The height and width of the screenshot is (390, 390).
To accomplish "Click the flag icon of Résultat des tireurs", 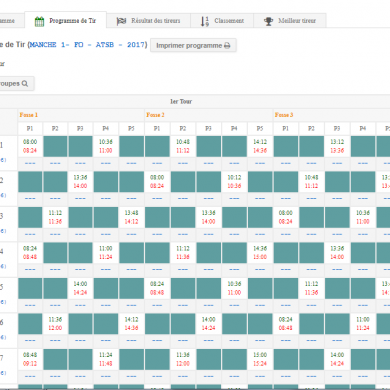I will coord(121,21).
